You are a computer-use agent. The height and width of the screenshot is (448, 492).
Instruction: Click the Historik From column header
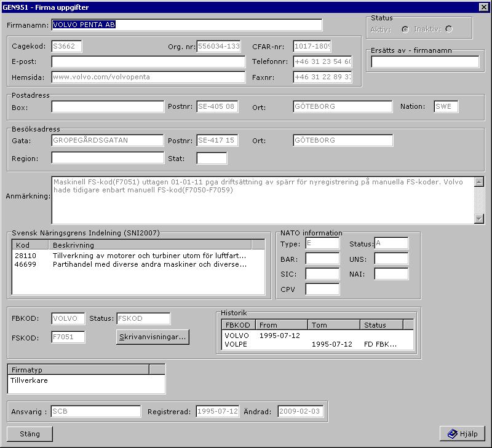[x=282, y=325]
